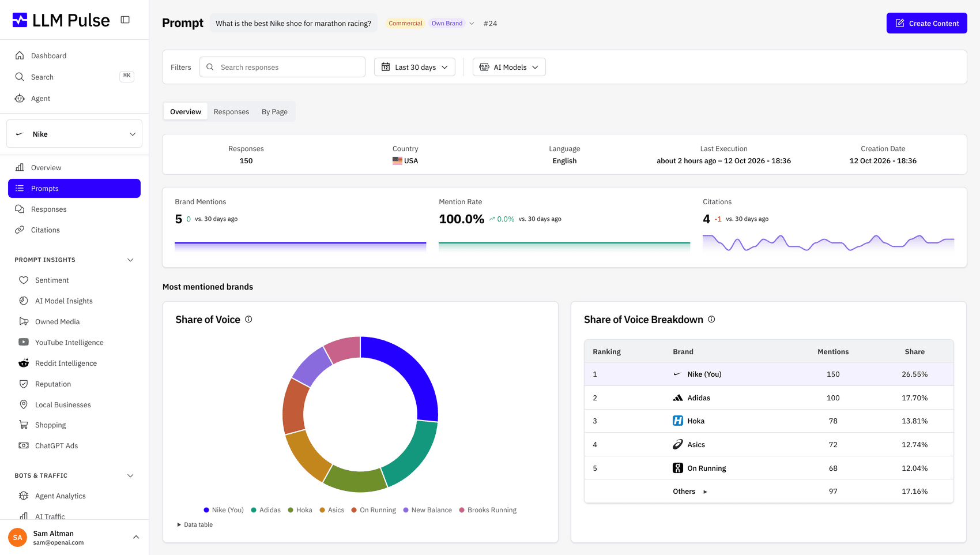980x555 pixels.
Task: Switch to the By Page tab
Action: coord(274,112)
